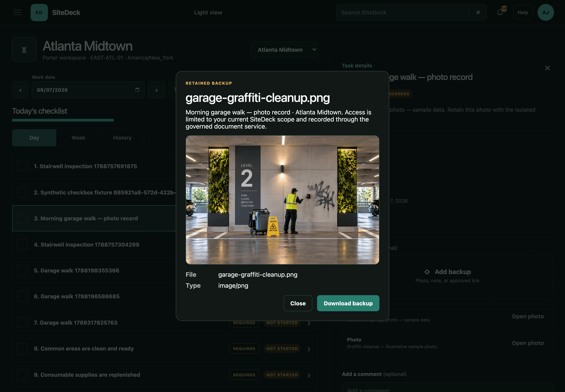Click the Atlanta Midtown building icon
Image resolution: width=565 pixels, height=392 pixels.
(24, 50)
